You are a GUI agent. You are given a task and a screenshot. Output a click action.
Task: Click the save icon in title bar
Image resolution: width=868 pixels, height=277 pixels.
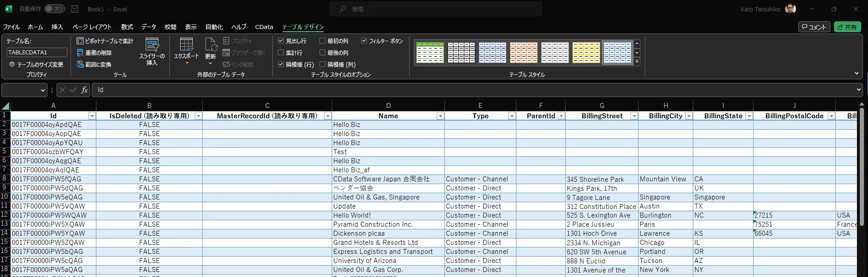point(75,9)
